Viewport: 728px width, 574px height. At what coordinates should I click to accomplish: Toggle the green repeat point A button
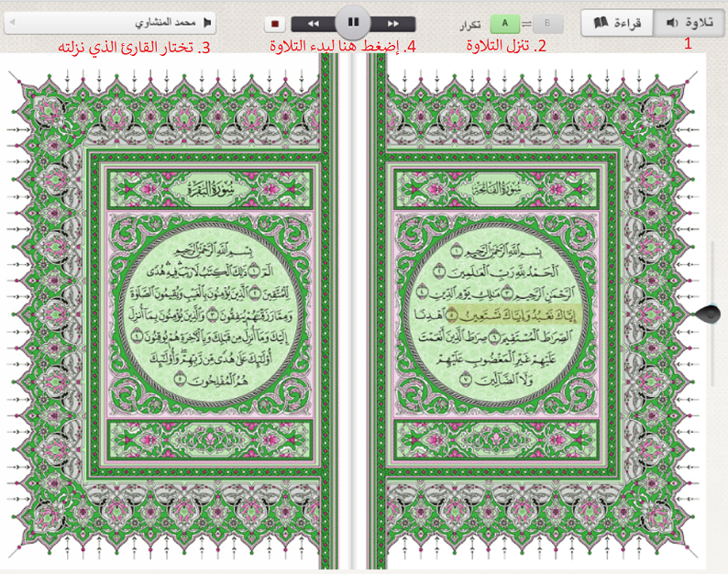[x=504, y=24]
